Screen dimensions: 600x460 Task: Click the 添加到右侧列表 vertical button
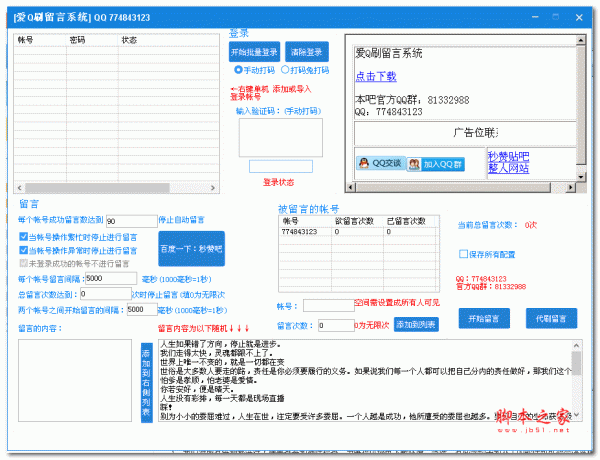(x=147, y=383)
